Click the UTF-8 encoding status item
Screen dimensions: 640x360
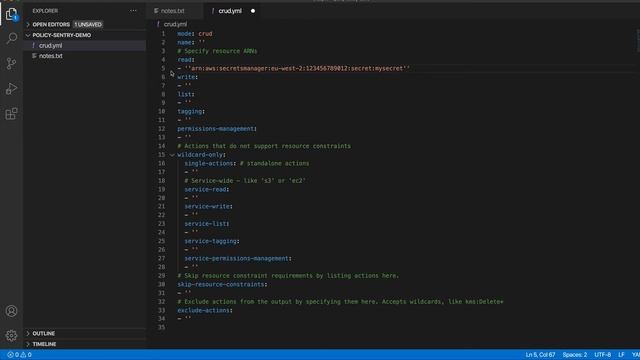tap(603, 355)
